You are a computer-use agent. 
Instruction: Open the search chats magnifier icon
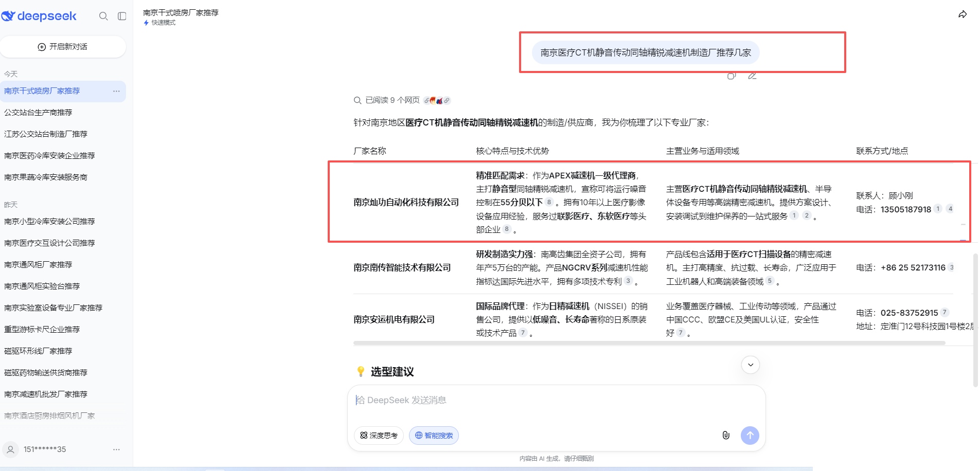pos(103,16)
